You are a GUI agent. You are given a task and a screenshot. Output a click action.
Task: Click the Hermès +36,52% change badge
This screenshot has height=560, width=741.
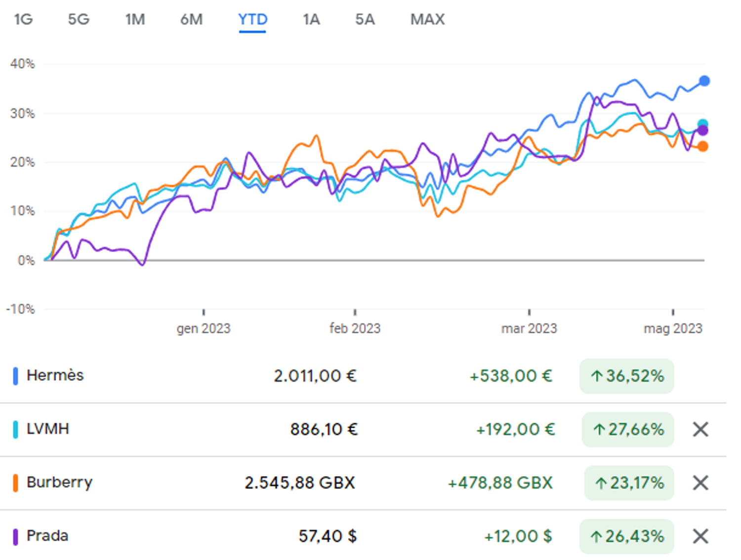click(x=627, y=376)
